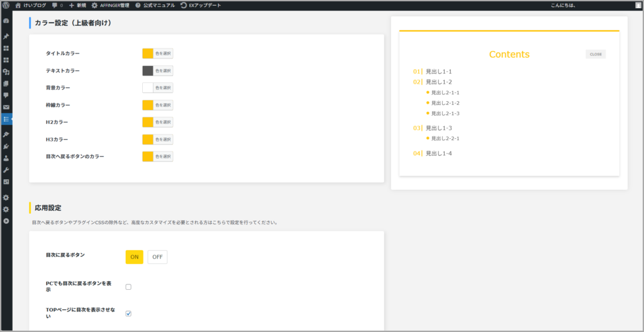
Task: Open the Dashboard from sidebar
Action: click(6, 20)
